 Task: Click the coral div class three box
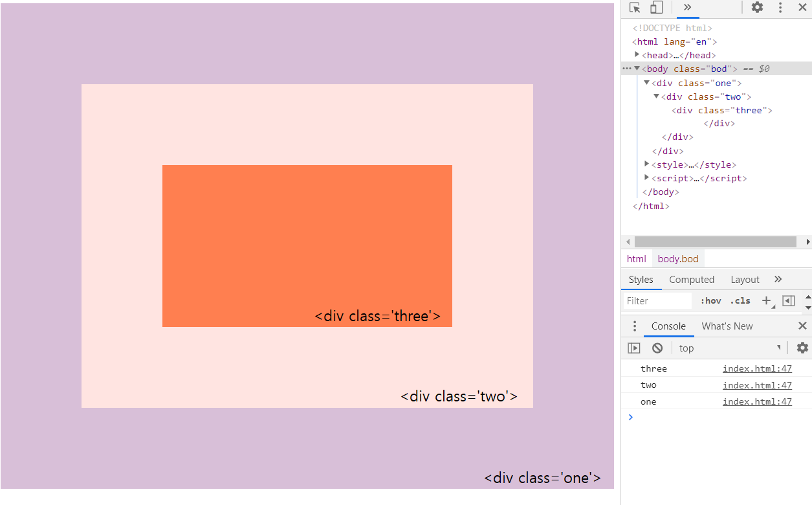(x=307, y=246)
